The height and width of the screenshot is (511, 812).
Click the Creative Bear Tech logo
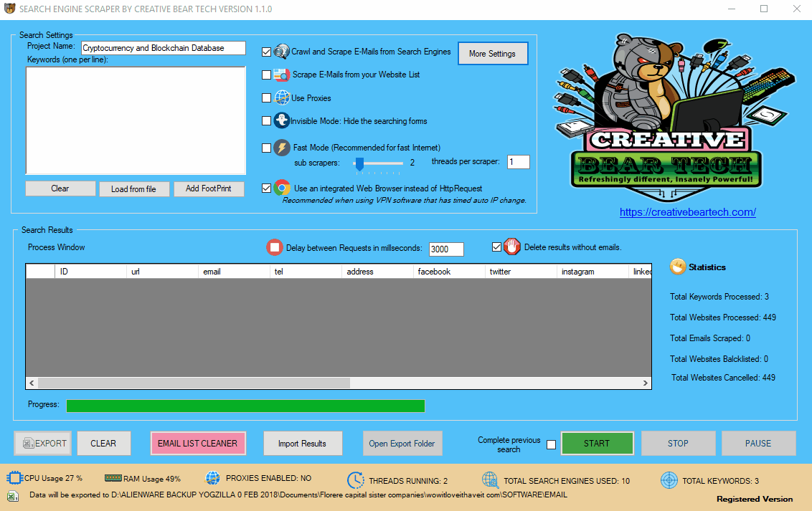click(x=674, y=118)
